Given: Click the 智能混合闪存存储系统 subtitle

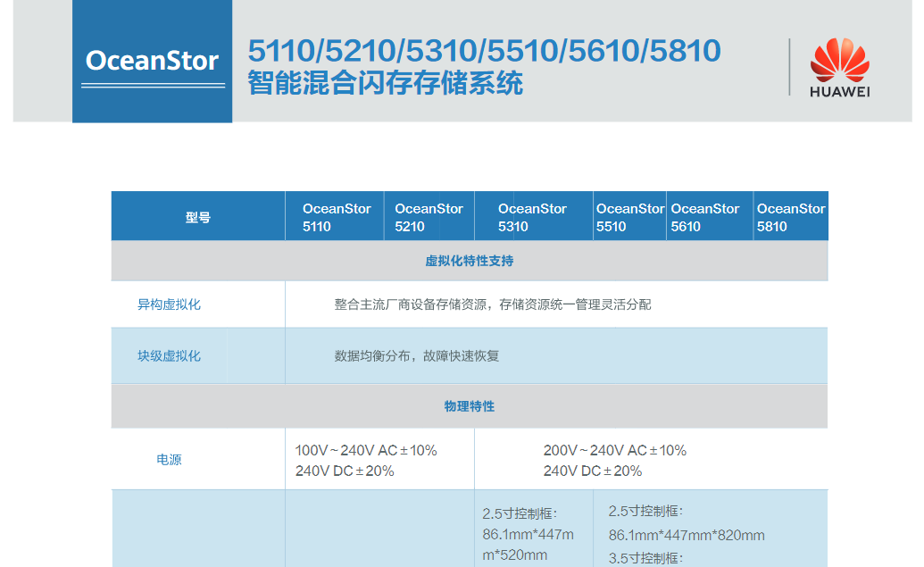Looking at the screenshot, I should (x=385, y=84).
